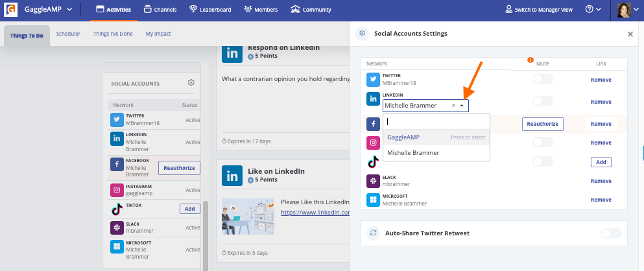Remove the Twitter account link
The image size is (644, 271).
[x=601, y=80]
